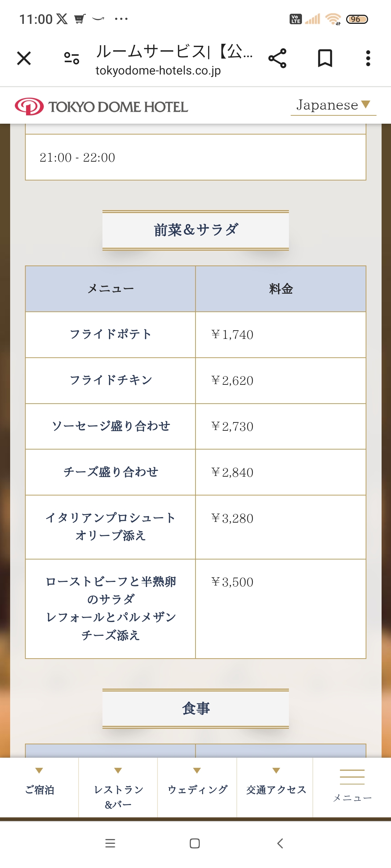The image size is (391, 868).
Task: Tap the share icon
Action: (277, 58)
